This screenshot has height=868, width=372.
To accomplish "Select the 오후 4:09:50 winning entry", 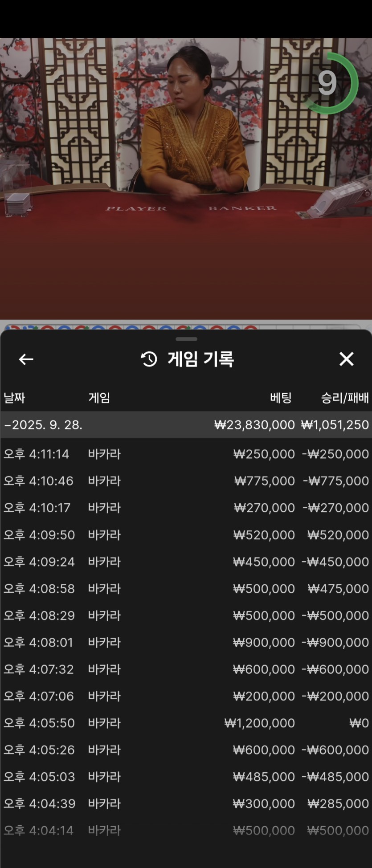I will (186, 535).
